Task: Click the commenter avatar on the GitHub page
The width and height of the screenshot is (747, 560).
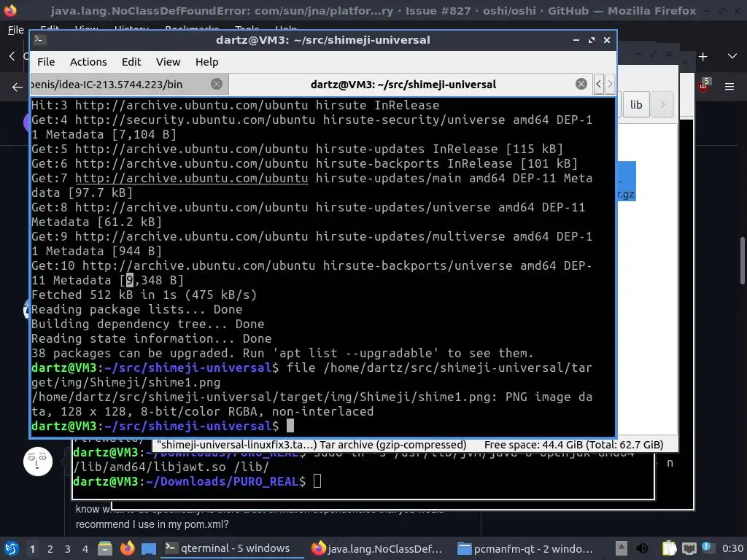Action: pyautogui.click(x=38, y=462)
